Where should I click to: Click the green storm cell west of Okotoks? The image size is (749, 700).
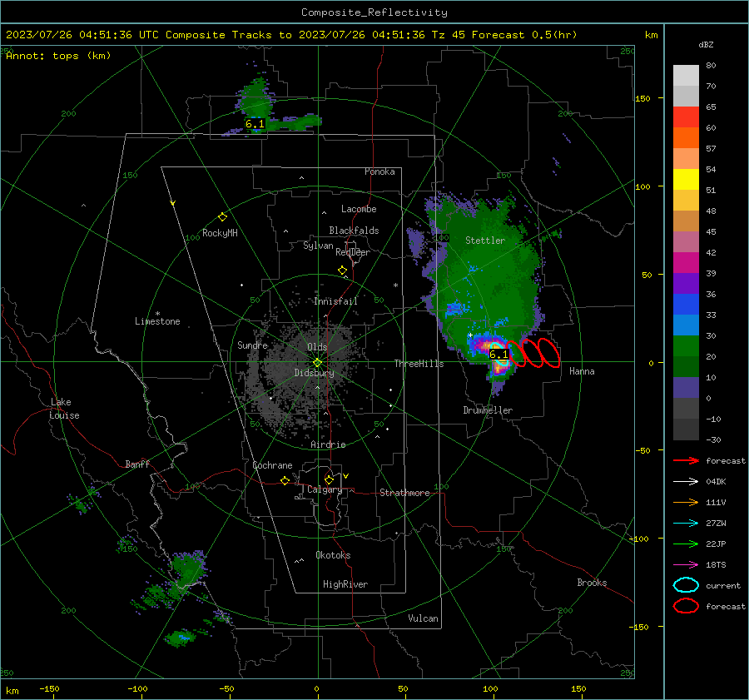pyautogui.click(x=188, y=569)
